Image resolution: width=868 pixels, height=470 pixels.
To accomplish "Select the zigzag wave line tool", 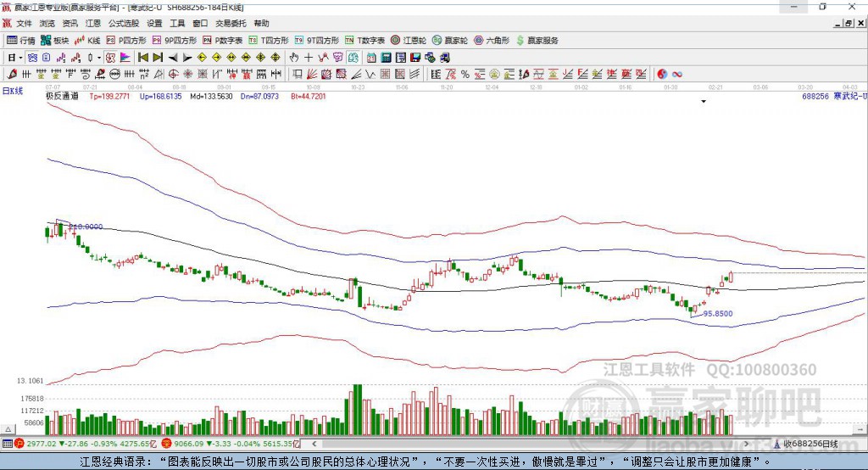I will (370, 74).
